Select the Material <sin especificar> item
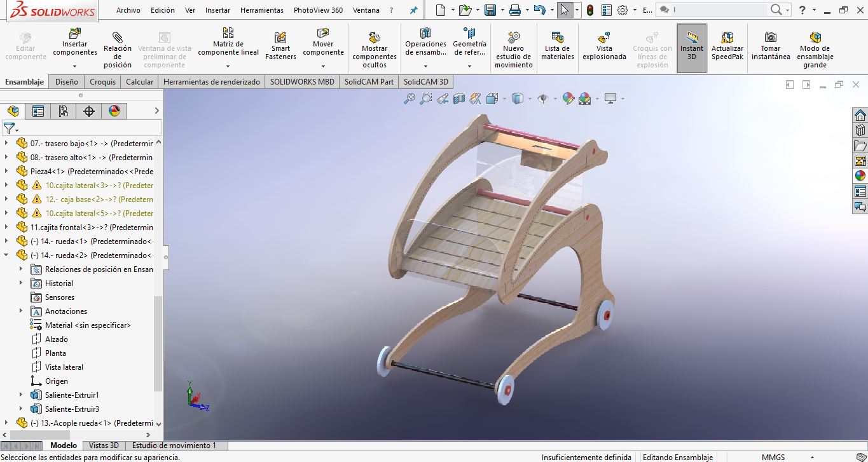Viewport: 868px width, 462px height. coord(88,325)
